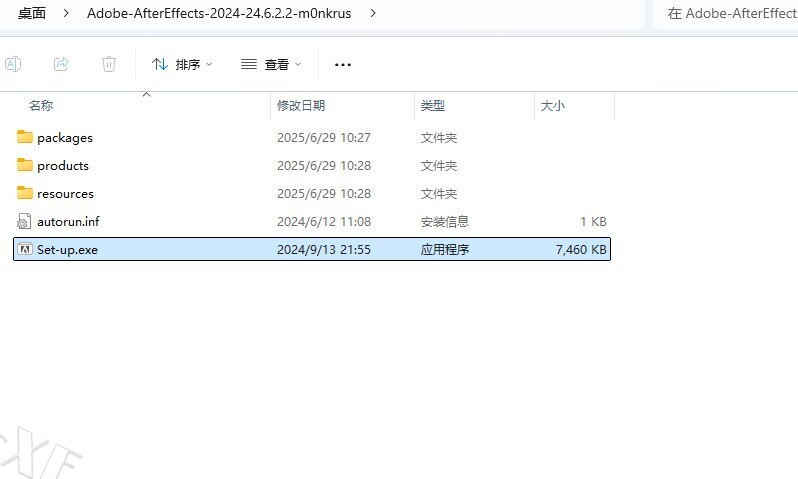Select the autorun.inf file icon
Image resolution: width=798 pixels, height=479 pixels.
tap(24, 221)
